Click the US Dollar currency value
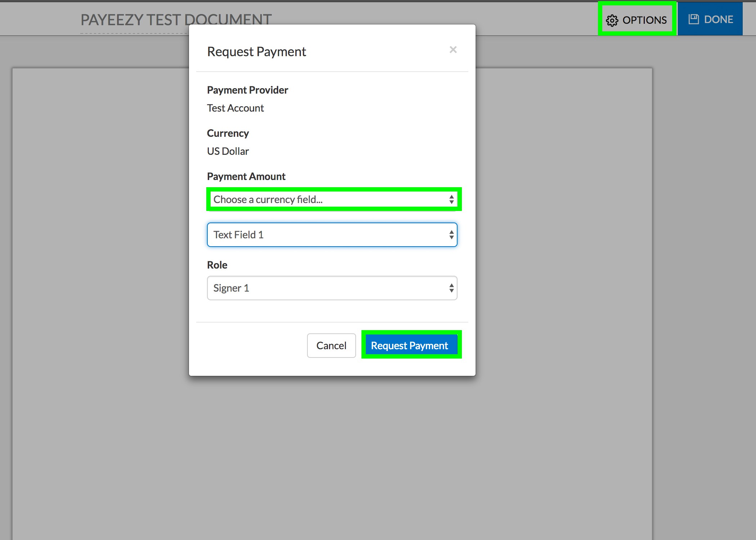This screenshot has height=540, width=756. pyautogui.click(x=228, y=151)
